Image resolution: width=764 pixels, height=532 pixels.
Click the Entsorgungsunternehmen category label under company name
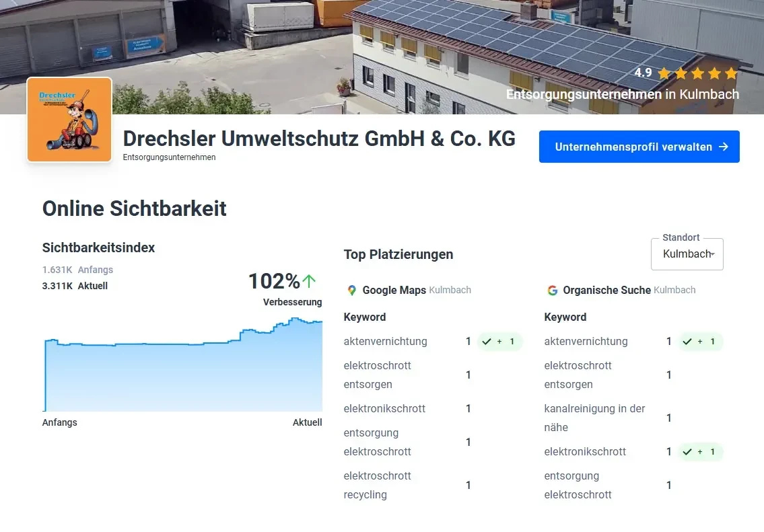pos(169,157)
